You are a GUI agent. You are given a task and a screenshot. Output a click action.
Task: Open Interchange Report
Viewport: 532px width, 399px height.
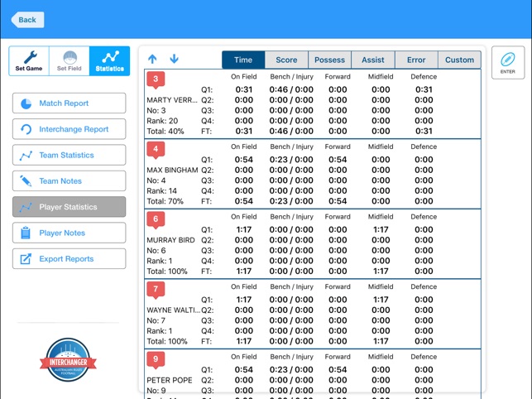(69, 129)
